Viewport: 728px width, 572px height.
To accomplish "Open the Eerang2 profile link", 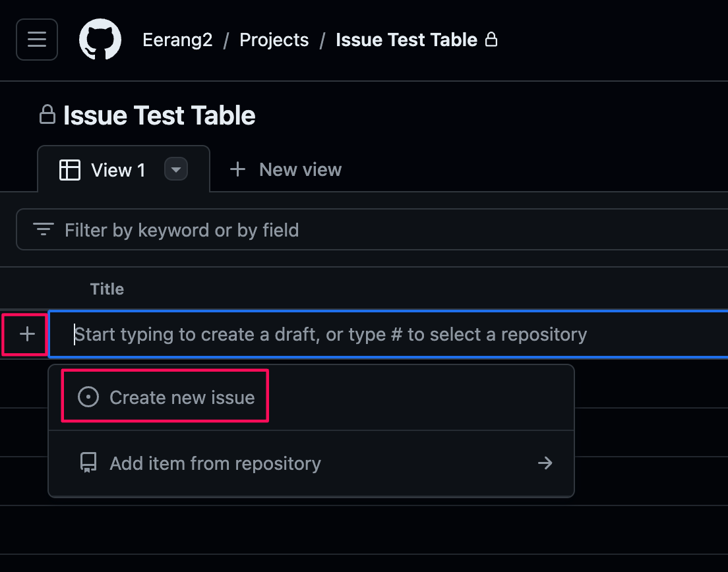I will [177, 40].
